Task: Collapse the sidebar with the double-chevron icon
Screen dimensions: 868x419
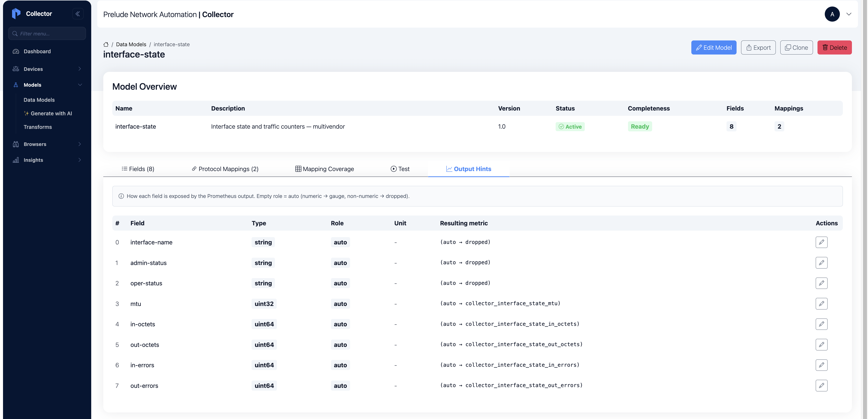Action: [x=78, y=14]
